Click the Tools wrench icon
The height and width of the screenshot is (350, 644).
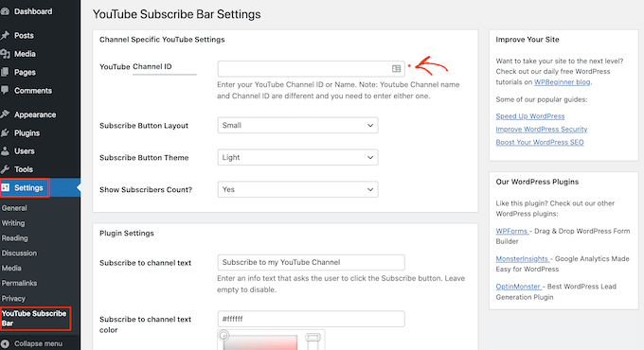coord(5,169)
